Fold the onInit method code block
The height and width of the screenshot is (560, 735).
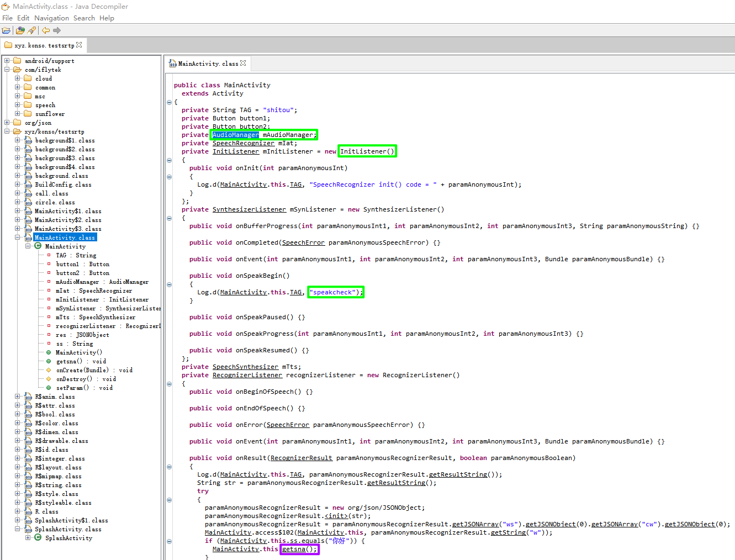coord(169,177)
